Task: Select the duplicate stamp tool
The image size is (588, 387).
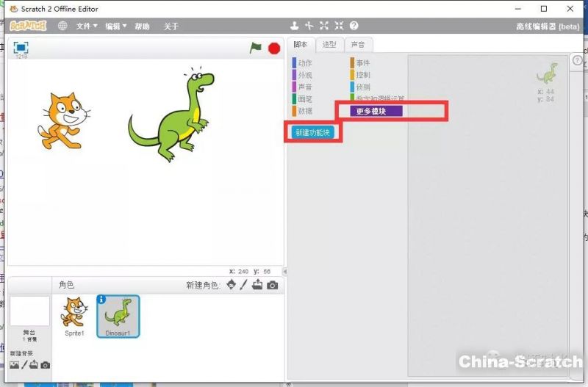Action: click(x=295, y=26)
